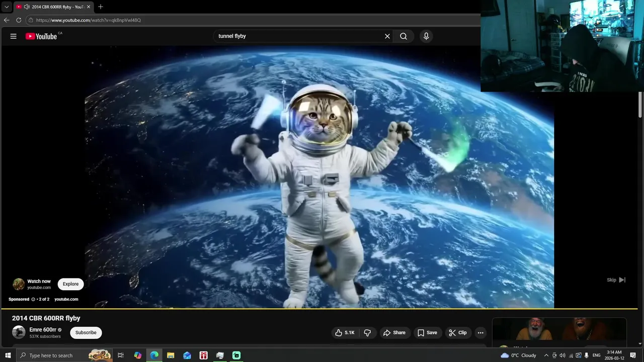
Task: Open the three-dot more actions menu
Action: click(480, 333)
